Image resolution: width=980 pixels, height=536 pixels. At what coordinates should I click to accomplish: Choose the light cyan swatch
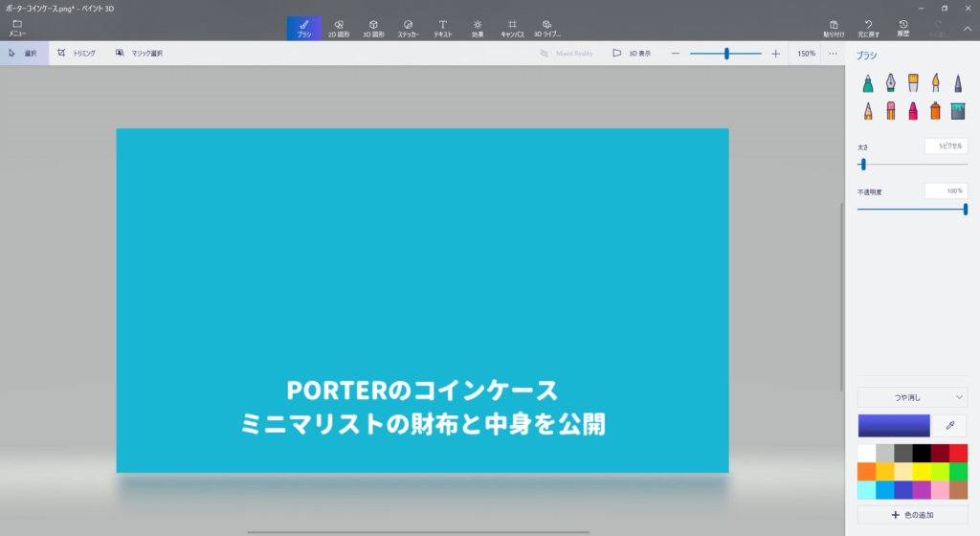pyautogui.click(x=867, y=490)
